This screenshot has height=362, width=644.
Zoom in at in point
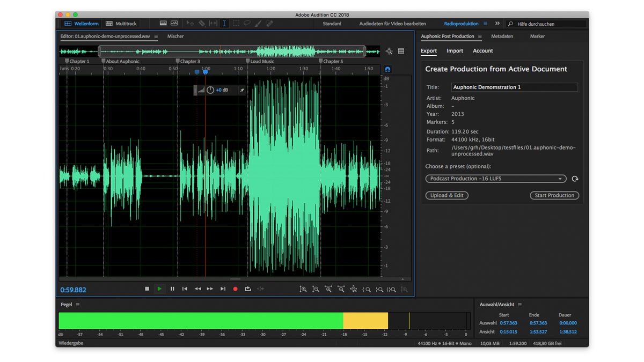point(367,289)
